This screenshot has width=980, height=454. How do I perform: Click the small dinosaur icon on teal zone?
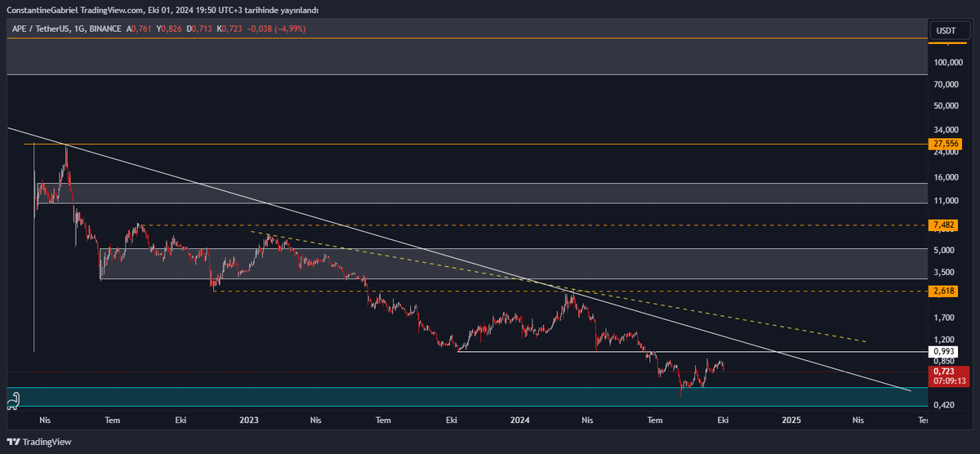pos(14,400)
